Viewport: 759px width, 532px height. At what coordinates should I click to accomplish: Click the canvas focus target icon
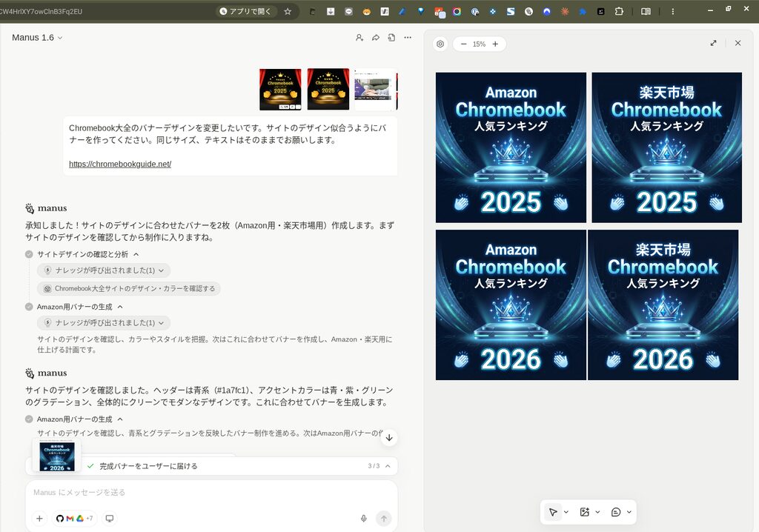tap(440, 44)
